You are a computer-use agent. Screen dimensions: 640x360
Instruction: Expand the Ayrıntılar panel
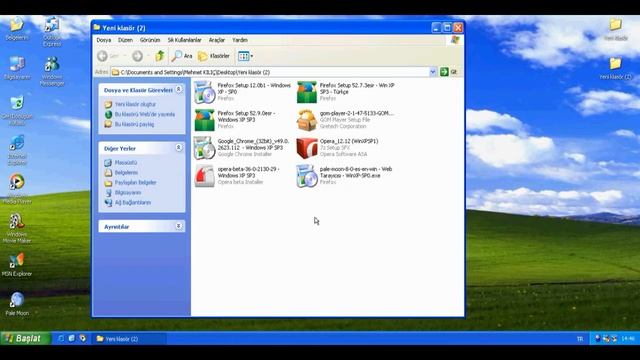tap(178, 226)
